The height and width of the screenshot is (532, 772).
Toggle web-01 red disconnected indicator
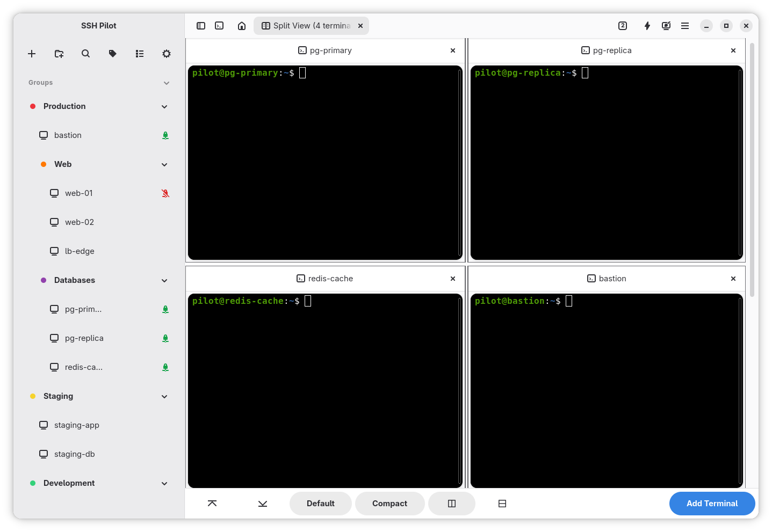[x=165, y=193]
